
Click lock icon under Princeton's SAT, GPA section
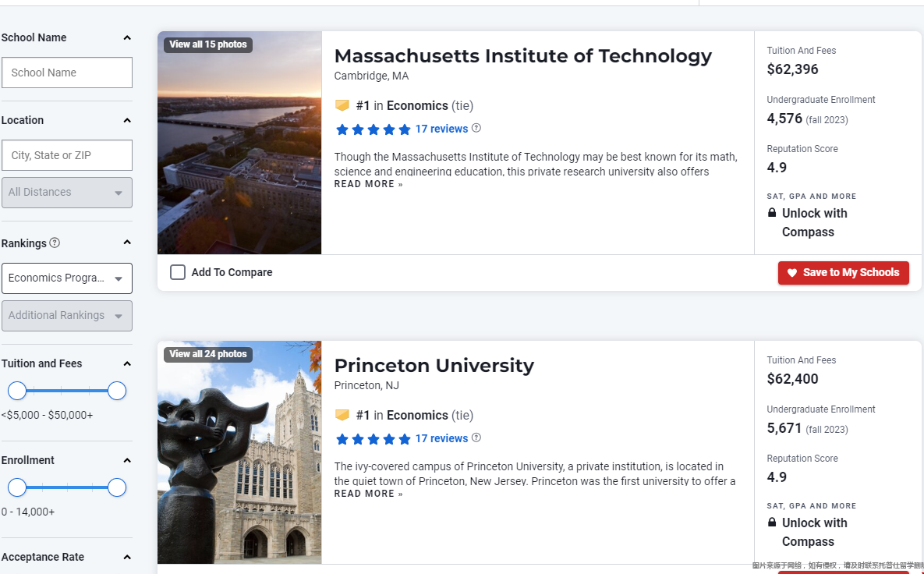coord(772,523)
